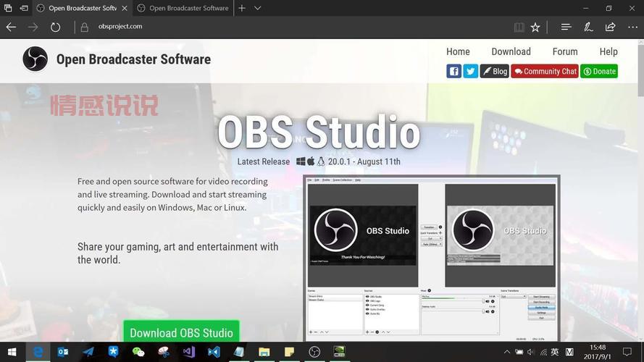Show tab previews with chevron arrow
Viewport: 644px width, 362px height.
[258, 8]
